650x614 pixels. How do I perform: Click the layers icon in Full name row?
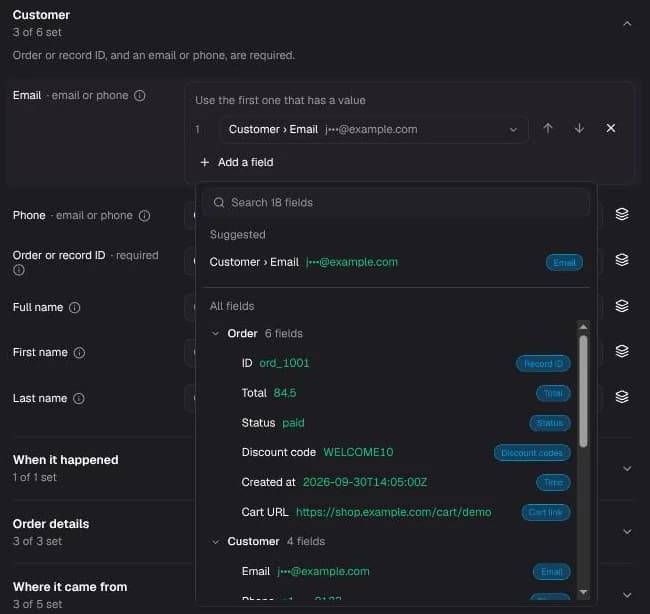click(622, 306)
